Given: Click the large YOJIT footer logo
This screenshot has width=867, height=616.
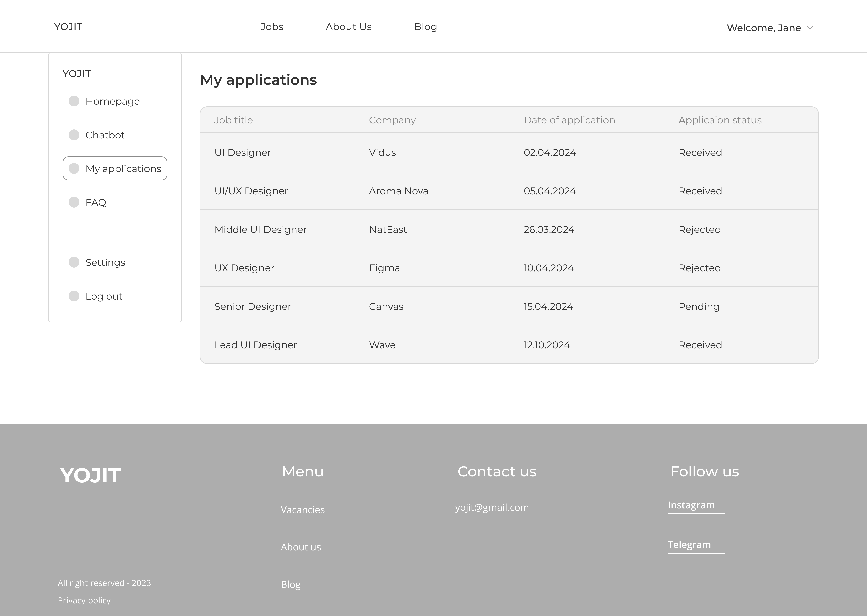Looking at the screenshot, I should pyautogui.click(x=90, y=475).
